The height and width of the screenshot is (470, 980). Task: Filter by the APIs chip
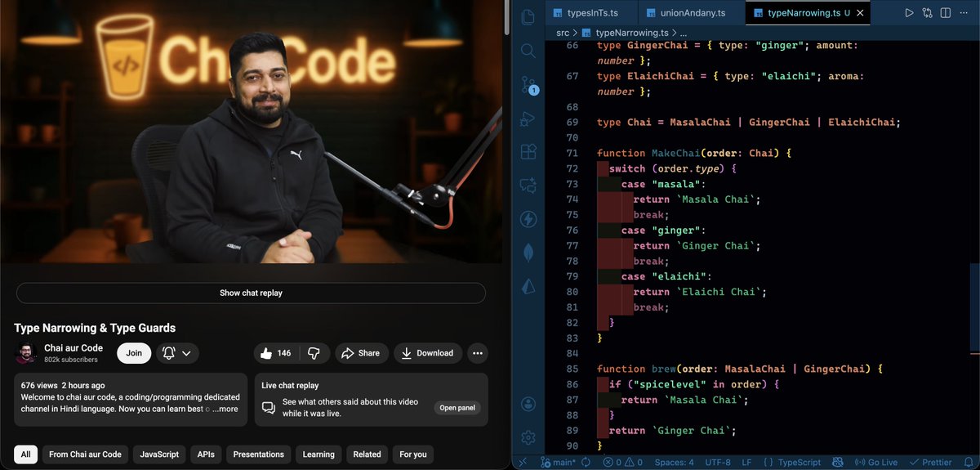[x=206, y=454]
